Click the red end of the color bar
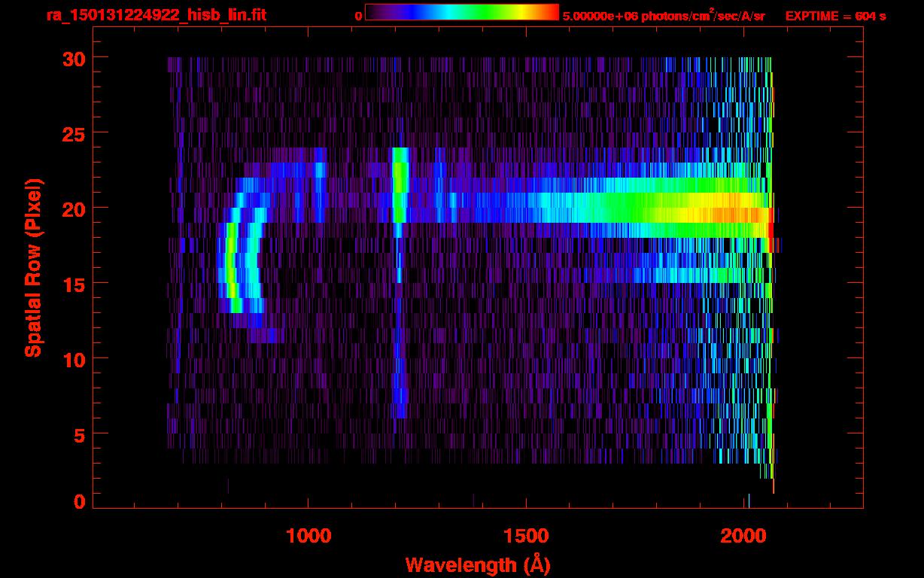Screen dimensions: 924x578 pos(552,13)
